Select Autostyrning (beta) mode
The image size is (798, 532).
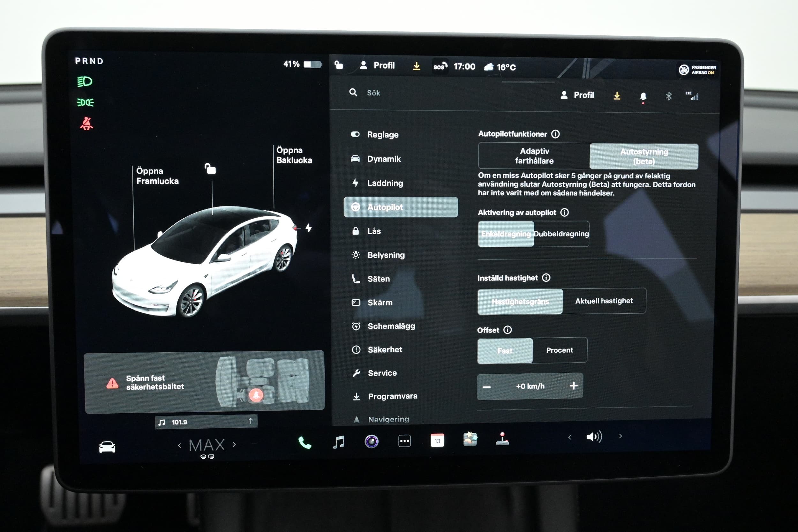coord(644,156)
